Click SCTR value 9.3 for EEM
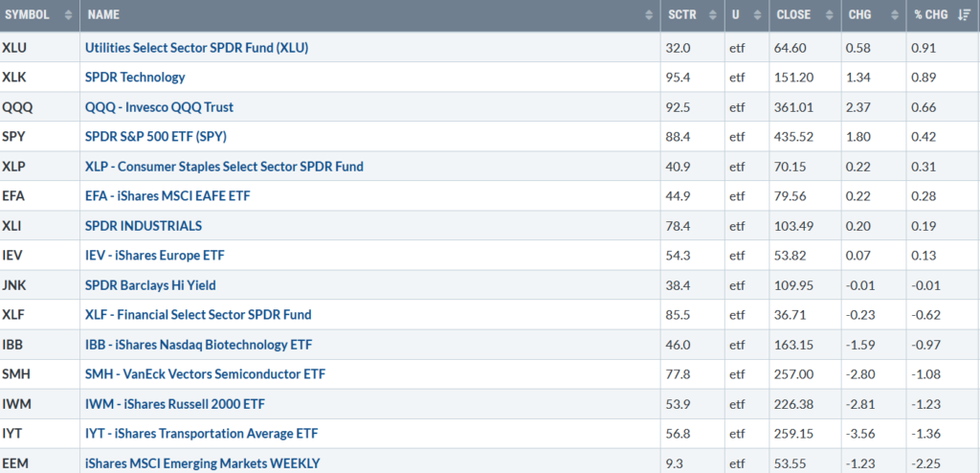Screen dimensions: 980x473 [x=675, y=463]
